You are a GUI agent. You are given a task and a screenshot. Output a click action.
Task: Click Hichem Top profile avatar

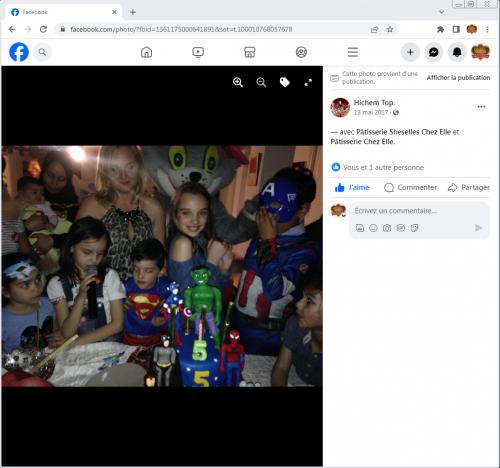[x=340, y=107]
